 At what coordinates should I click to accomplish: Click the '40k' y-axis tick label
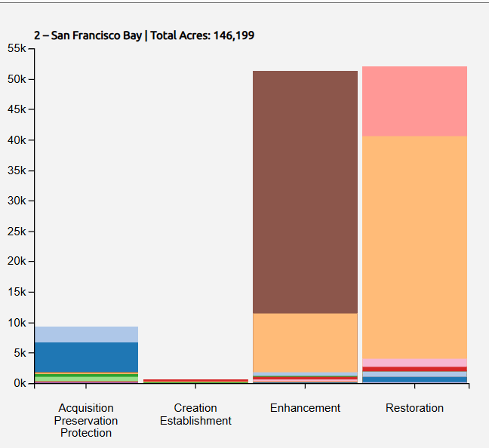tap(17, 140)
